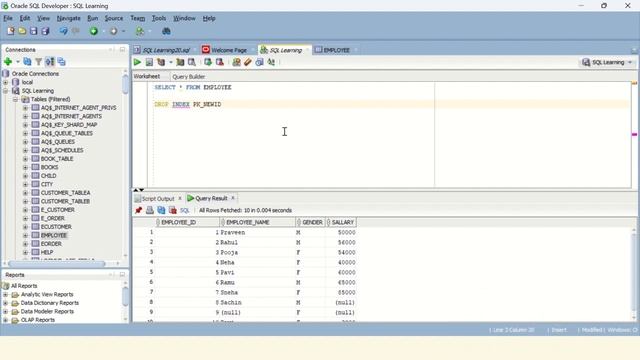Open dropdown arrow next to New Connection plus
Image resolution: width=640 pixels, height=360 pixels.
17,62
